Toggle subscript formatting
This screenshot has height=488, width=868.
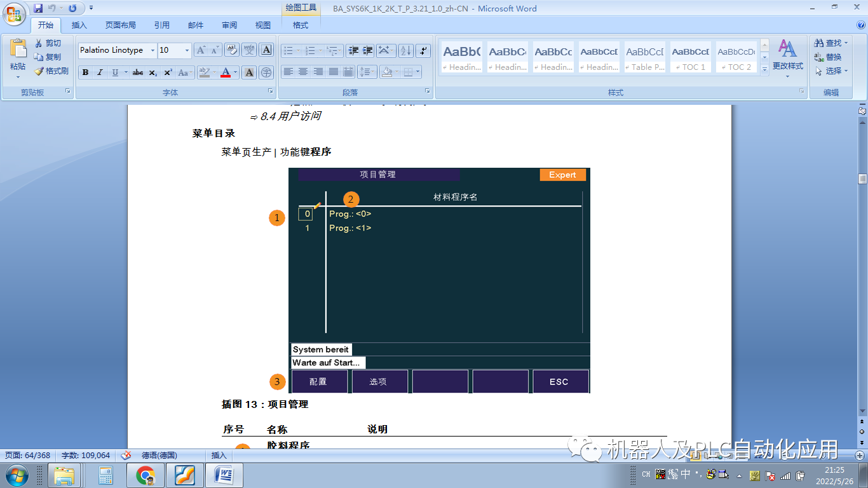tap(152, 72)
